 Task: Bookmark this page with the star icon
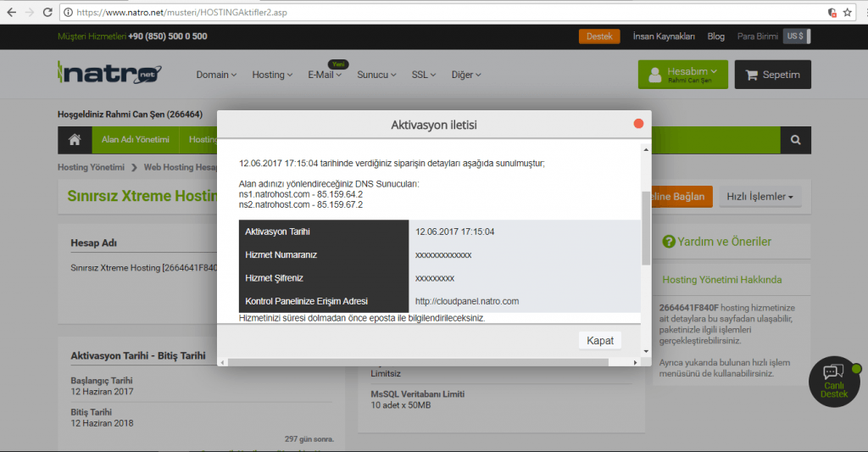pyautogui.click(x=848, y=12)
